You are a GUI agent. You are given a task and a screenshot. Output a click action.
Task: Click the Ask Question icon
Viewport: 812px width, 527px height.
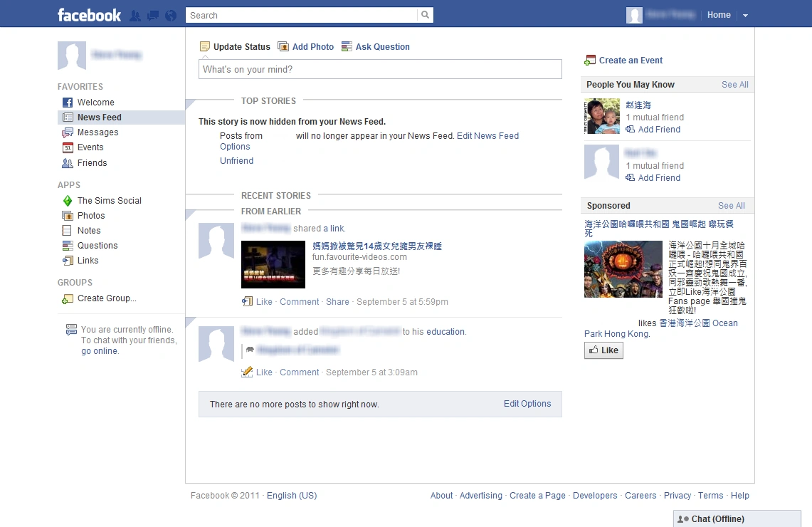(347, 46)
